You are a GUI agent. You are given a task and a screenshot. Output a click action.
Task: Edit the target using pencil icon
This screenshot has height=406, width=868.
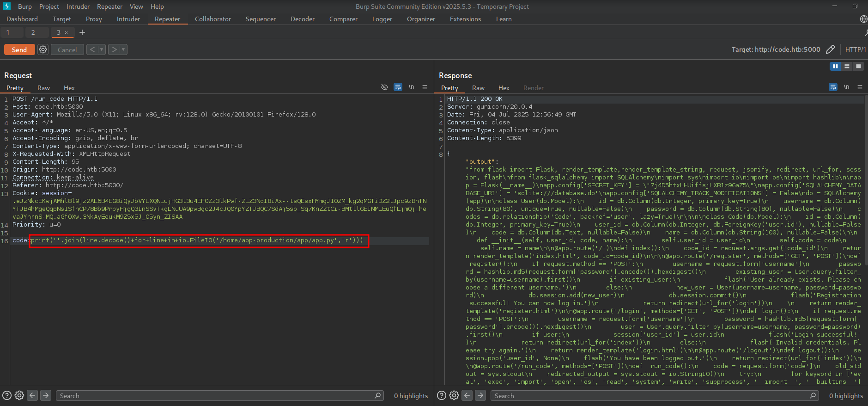(x=830, y=49)
